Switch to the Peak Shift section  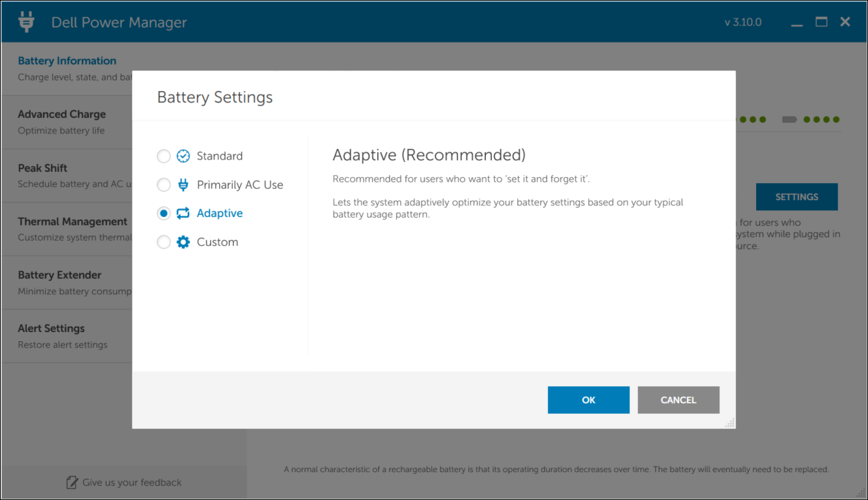click(42, 167)
